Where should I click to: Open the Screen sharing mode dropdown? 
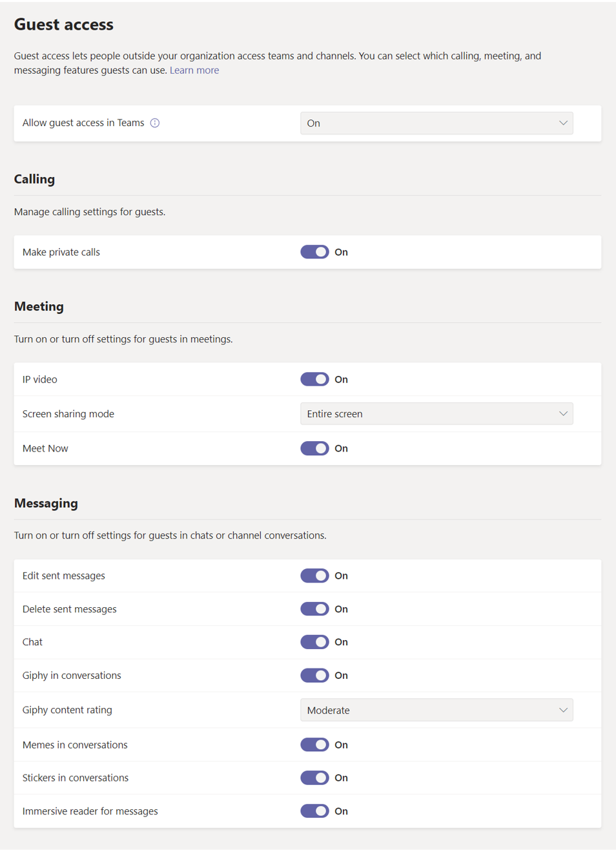tap(436, 413)
